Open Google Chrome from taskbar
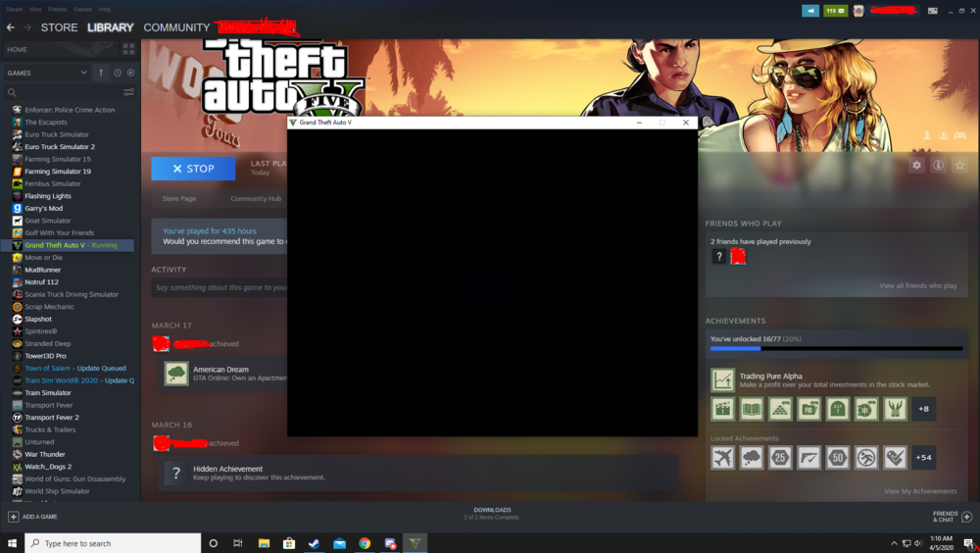Image resolution: width=980 pixels, height=553 pixels. tap(365, 543)
